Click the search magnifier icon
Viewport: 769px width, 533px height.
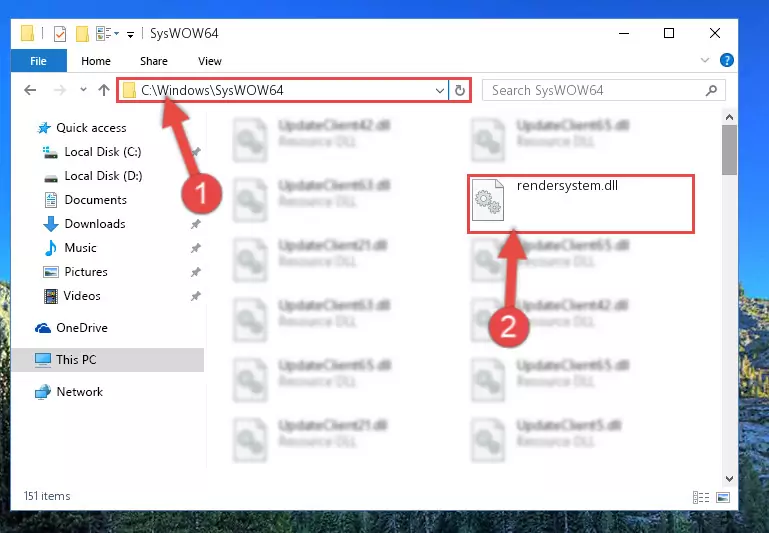(x=711, y=90)
